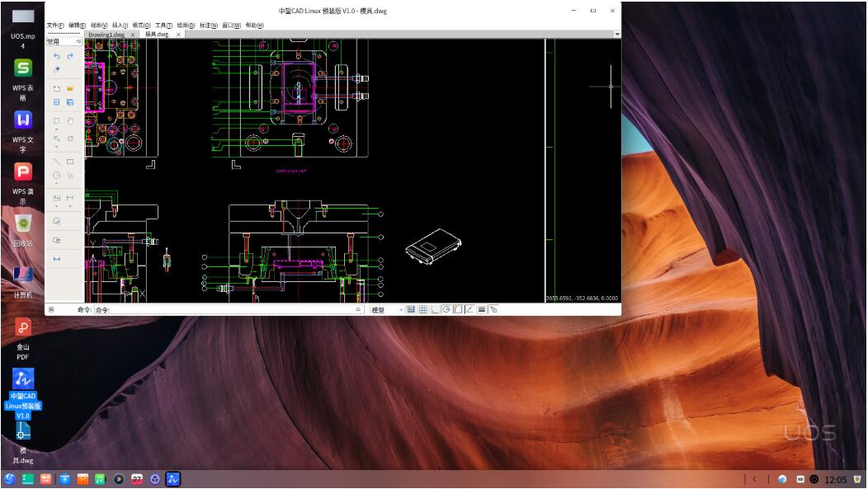Screen dimensions: 868x489
Task: Click the New drawing icon
Action: (56, 88)
